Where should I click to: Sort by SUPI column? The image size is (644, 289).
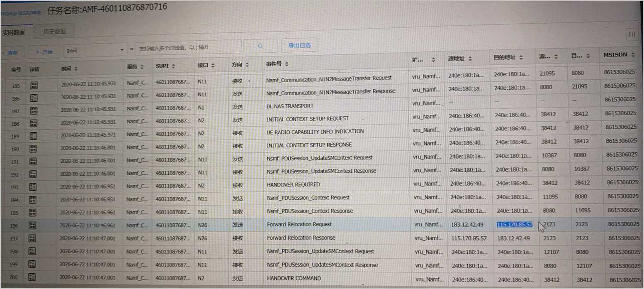pyautogui.click(x=173, y=66)
